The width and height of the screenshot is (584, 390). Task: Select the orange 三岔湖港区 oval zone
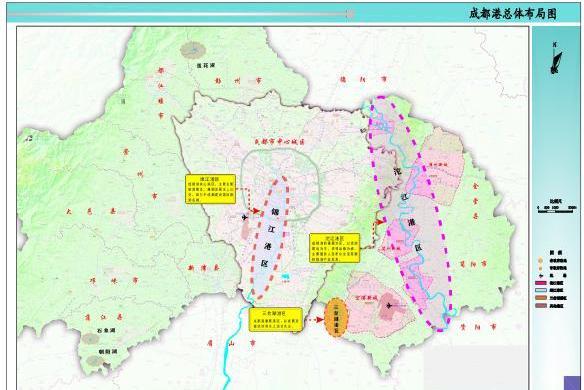336,317
